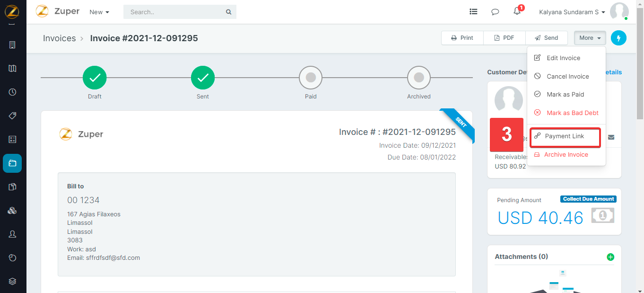
Task: Open the map icon in the sidebar
Action: pyautogui.click(x=12, y=69)
